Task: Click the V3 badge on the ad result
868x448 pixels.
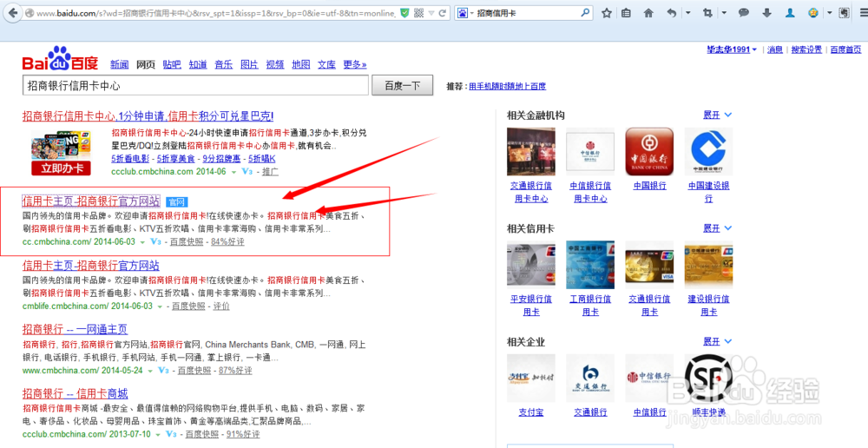Action: point(247,172)
